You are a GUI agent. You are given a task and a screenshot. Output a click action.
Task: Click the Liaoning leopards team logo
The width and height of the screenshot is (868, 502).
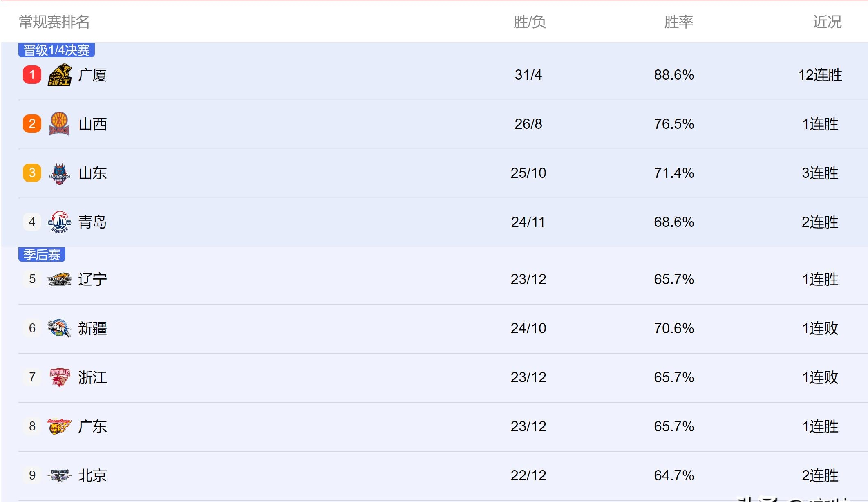pyautogui.click(x=60, y=280)
